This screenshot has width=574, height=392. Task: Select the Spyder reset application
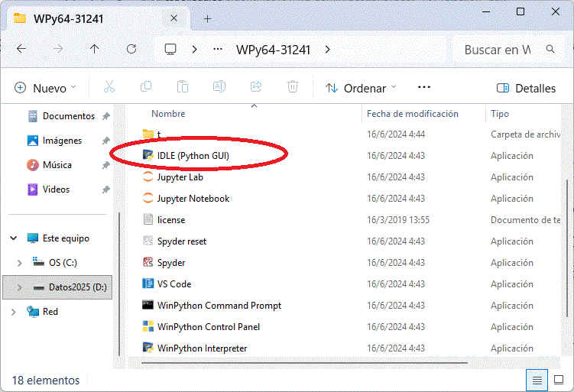click(182, 241)
